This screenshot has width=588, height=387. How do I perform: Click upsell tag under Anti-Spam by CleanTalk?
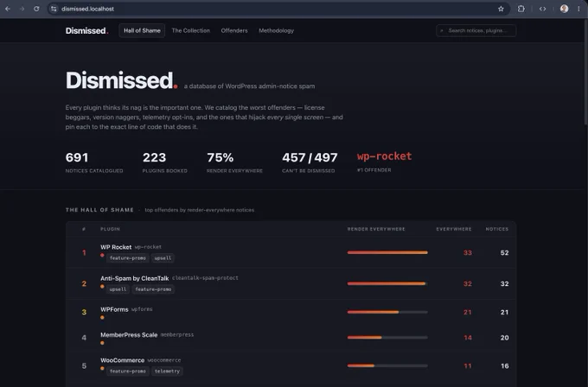click(118, 289)
